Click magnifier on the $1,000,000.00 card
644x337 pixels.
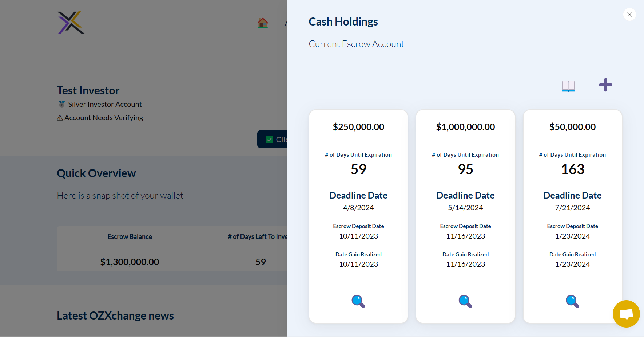click(x=465, y=301)
